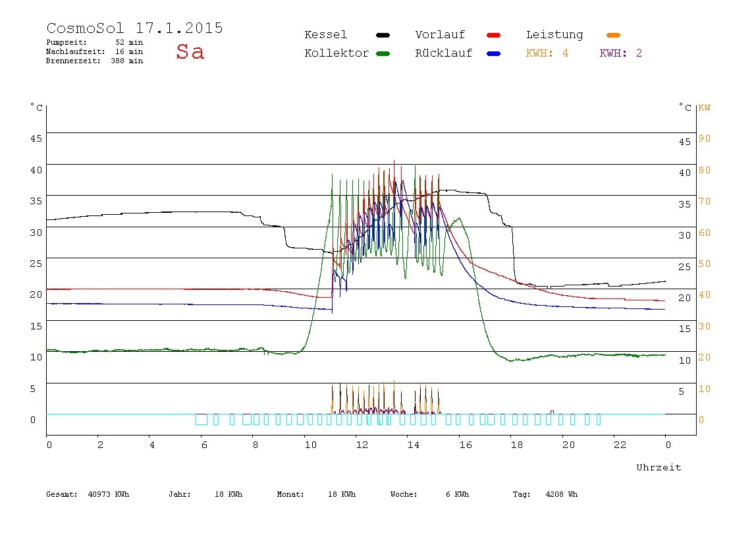
Task: Select the "Leistung" legend label
Action: tap(554, 35)
